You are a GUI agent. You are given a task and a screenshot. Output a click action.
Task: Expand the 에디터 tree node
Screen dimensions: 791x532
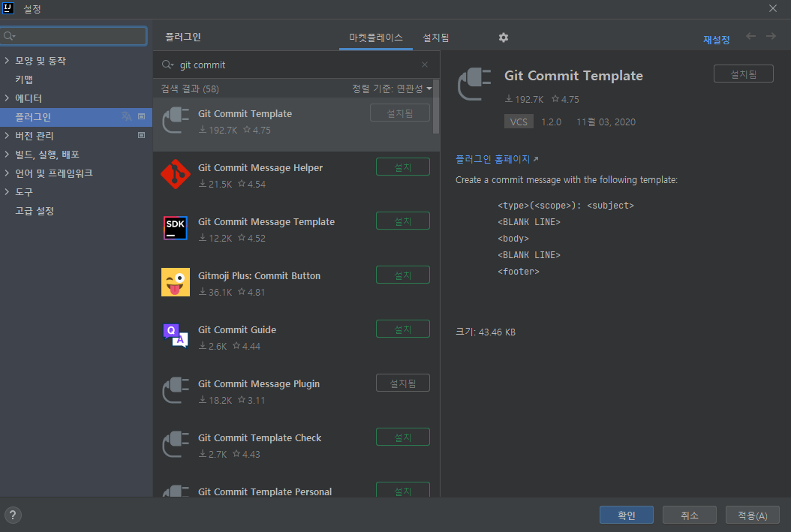coord(7,98)
